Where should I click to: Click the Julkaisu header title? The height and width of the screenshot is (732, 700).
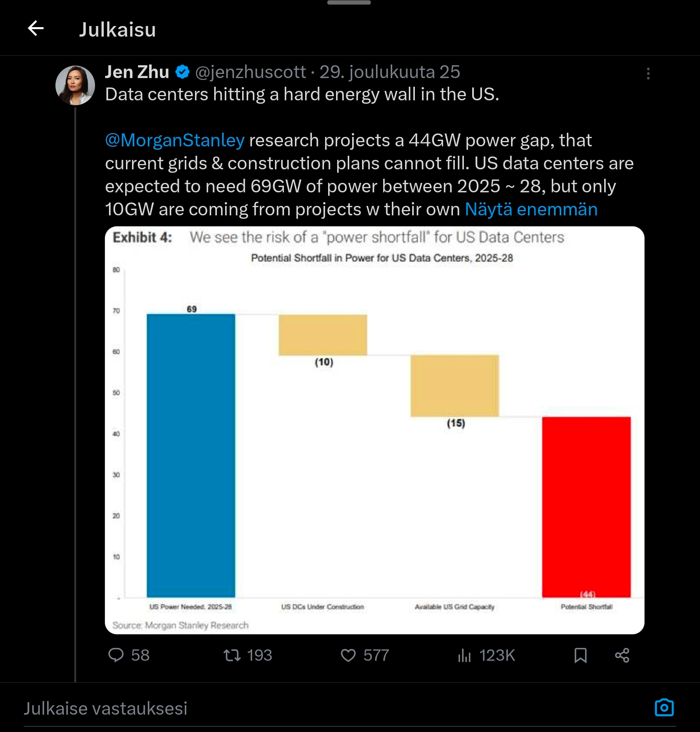point(117,29)
